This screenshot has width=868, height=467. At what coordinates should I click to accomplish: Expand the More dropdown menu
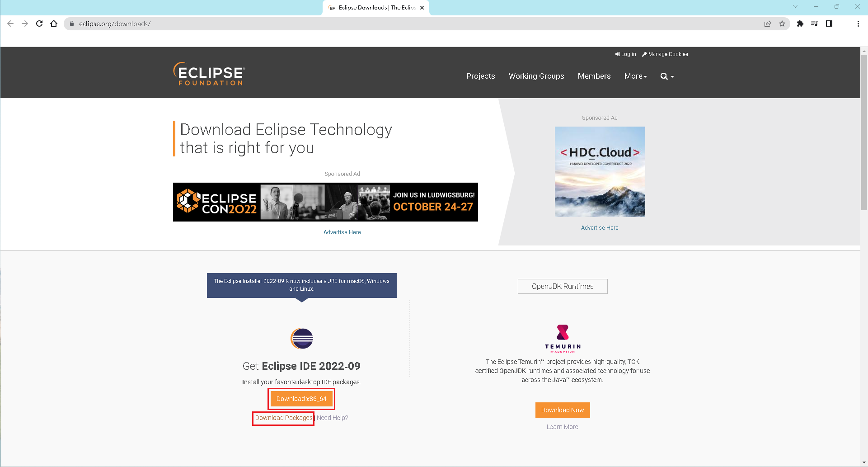coord(635,76)
